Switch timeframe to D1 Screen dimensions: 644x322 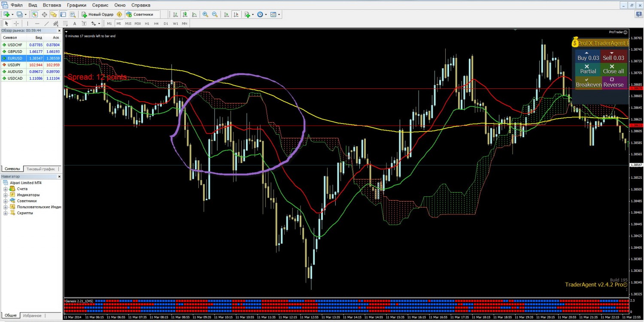166,23
